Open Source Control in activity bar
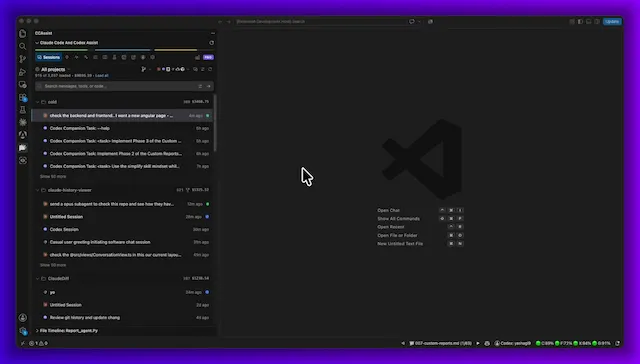Screen dimensions: 640x364 coord(22,59)
